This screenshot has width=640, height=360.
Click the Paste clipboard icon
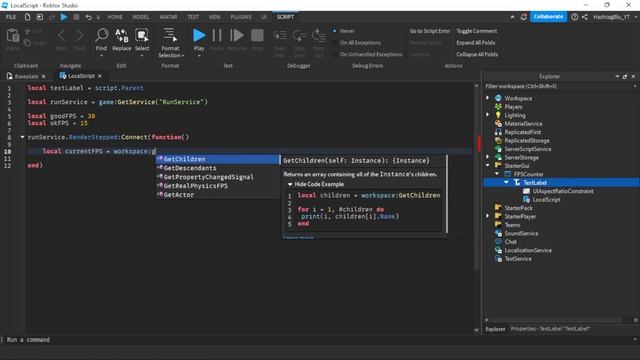click(x=13, y=36)
